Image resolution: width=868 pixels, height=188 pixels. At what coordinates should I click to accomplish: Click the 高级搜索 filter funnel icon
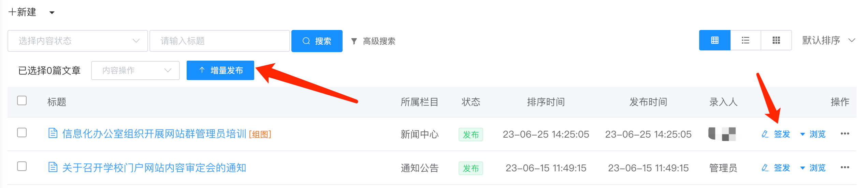point(354,41)
